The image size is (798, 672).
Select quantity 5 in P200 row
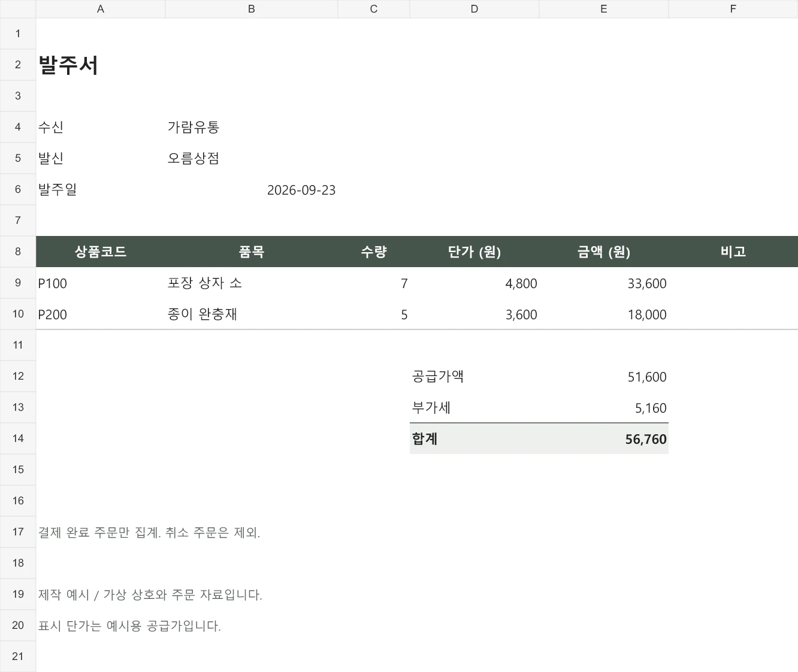(x=374, y=314)
